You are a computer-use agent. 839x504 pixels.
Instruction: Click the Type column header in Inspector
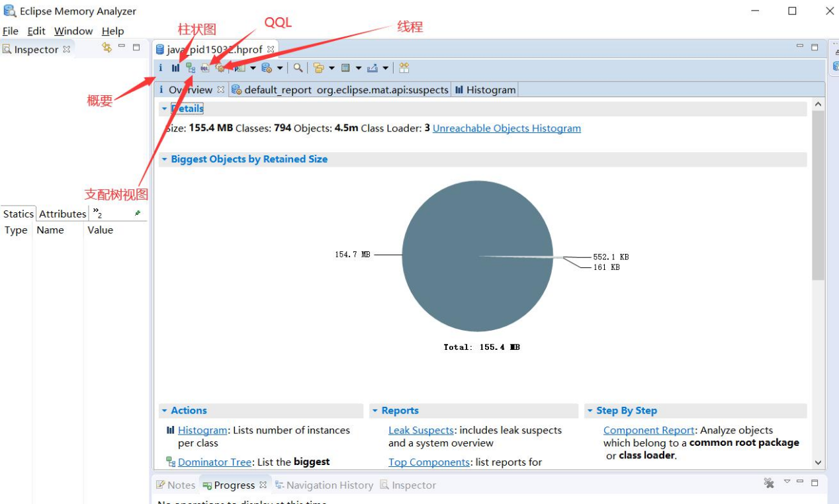[16, 230]
